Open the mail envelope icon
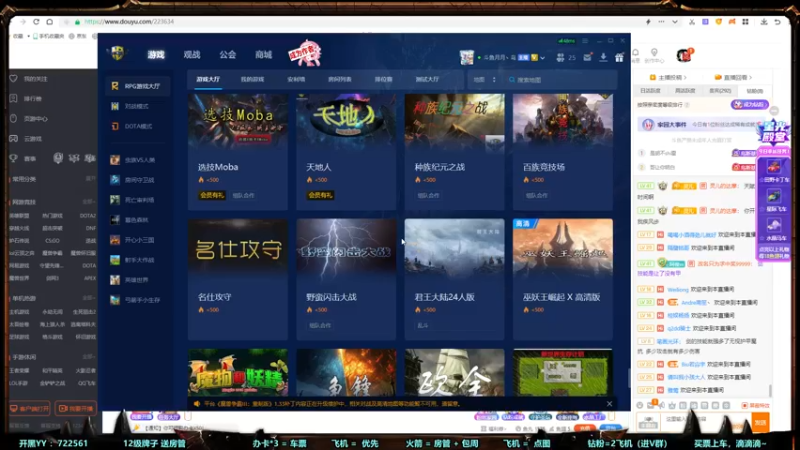 tap(588, 57)
